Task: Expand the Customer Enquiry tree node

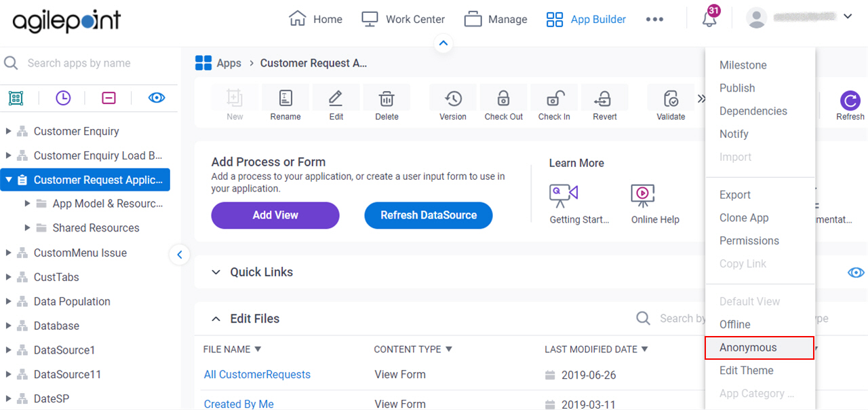Action: coord(8,131)
